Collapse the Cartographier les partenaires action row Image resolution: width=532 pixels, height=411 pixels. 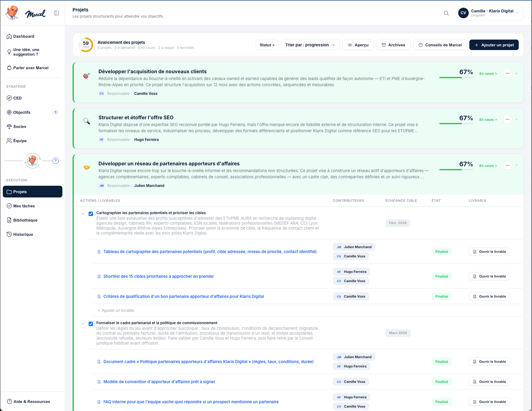point(83,214)
